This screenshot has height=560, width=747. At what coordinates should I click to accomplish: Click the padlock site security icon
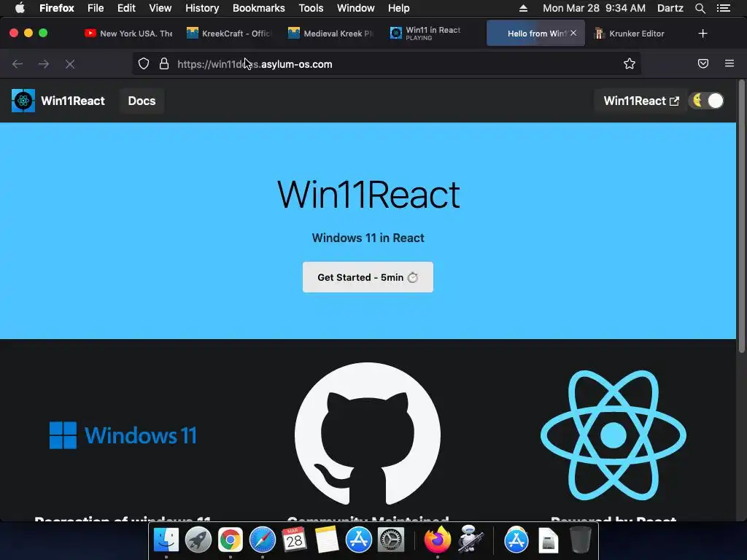164,64
